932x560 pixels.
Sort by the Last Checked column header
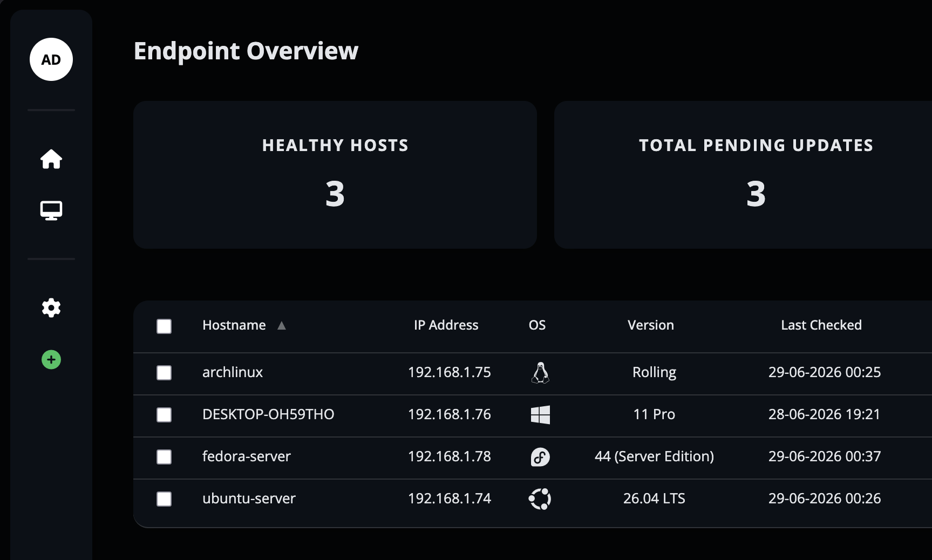coord(821,325)
